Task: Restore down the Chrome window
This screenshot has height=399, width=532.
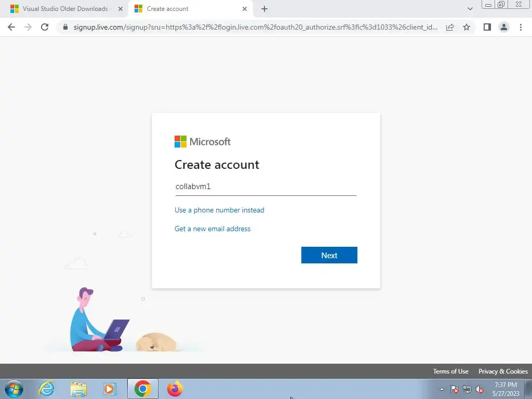Action: [501, 5]
